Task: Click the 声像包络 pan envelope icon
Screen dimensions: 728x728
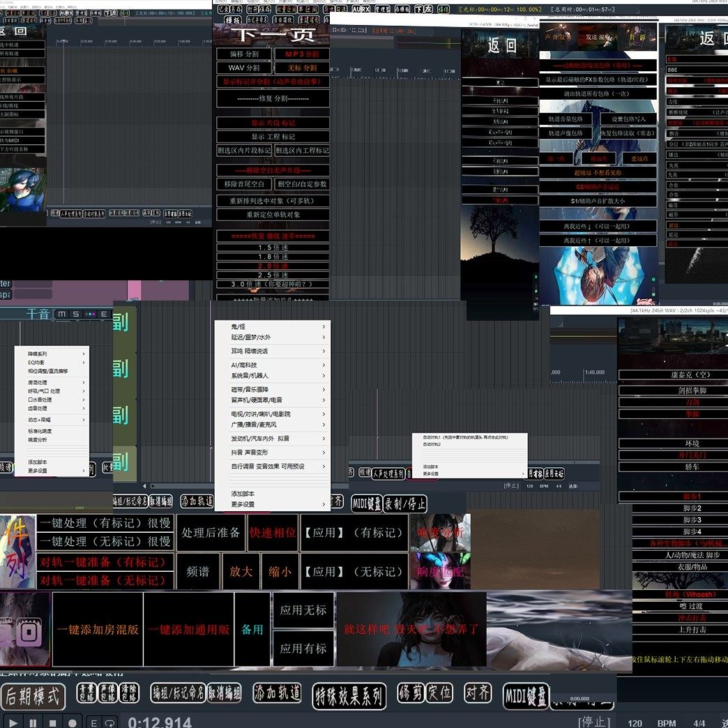Action: pos(107,692)
